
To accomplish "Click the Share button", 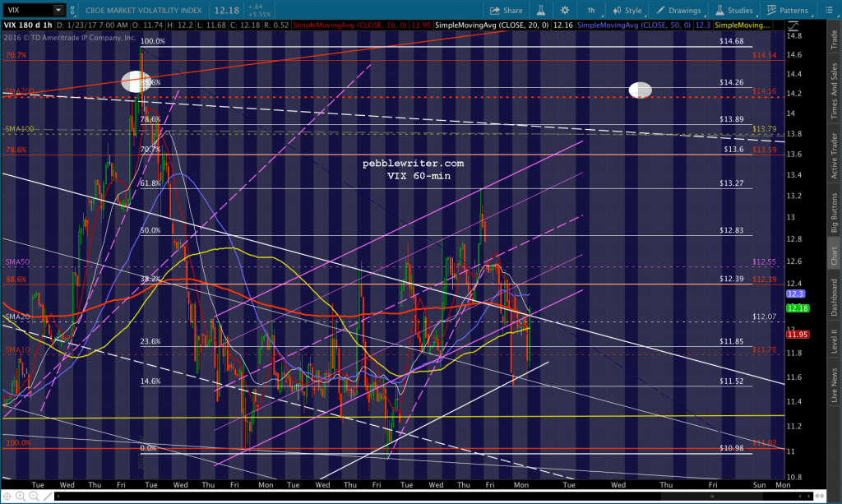I will 506,10.
